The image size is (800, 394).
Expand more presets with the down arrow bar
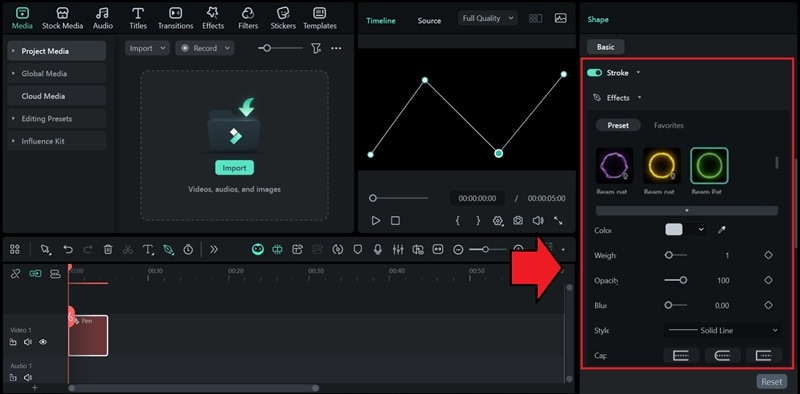[x=687, y=210]
